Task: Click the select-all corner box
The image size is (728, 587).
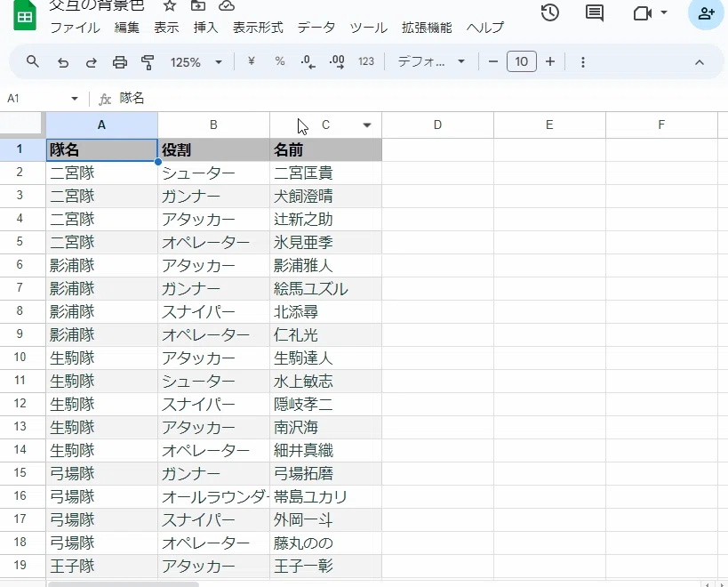Action: coord(23,125)
